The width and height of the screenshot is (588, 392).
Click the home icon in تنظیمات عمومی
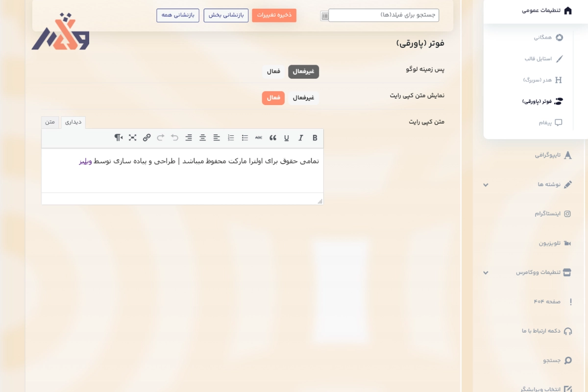[x=568, y=10]
